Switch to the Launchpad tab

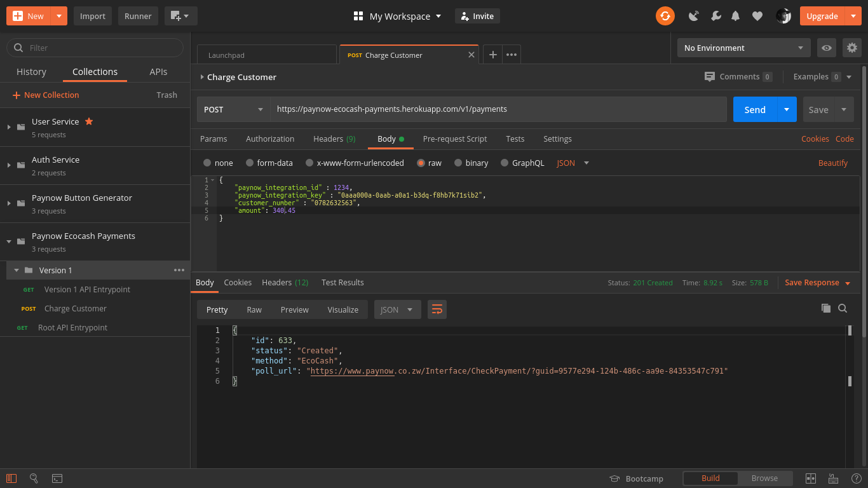click(267, 55)
